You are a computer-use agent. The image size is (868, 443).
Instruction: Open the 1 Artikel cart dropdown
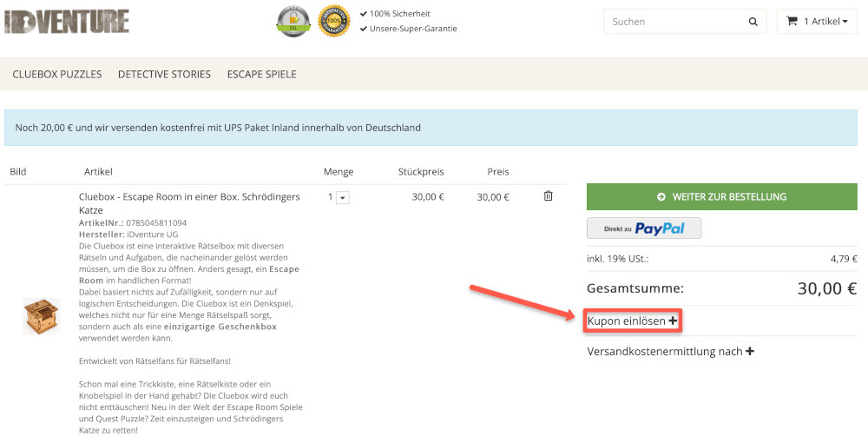point(817,22)
